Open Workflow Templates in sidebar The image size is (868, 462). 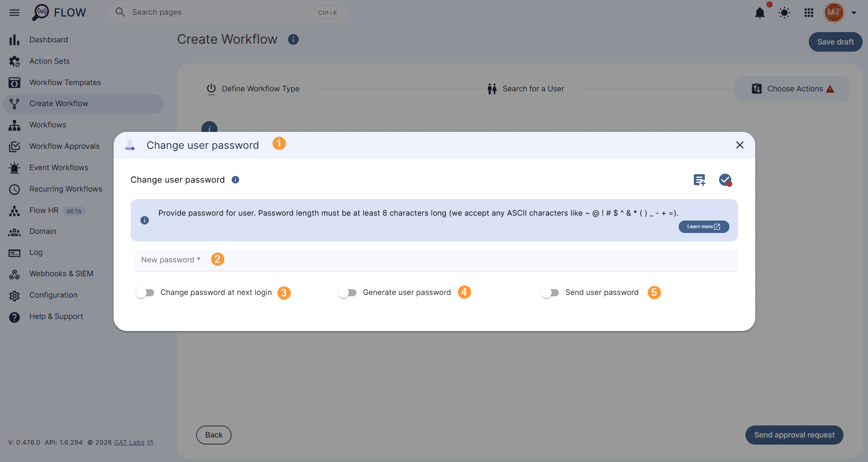click(x=65, y=82)
